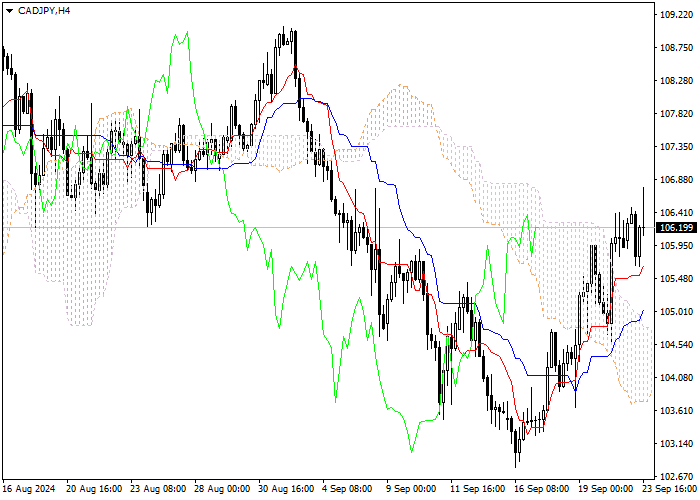Image resolution: width=700 pixels, height=500 pixels.
Task: Click the 106.410 price scale label
Action: click(x=676, y=212)
